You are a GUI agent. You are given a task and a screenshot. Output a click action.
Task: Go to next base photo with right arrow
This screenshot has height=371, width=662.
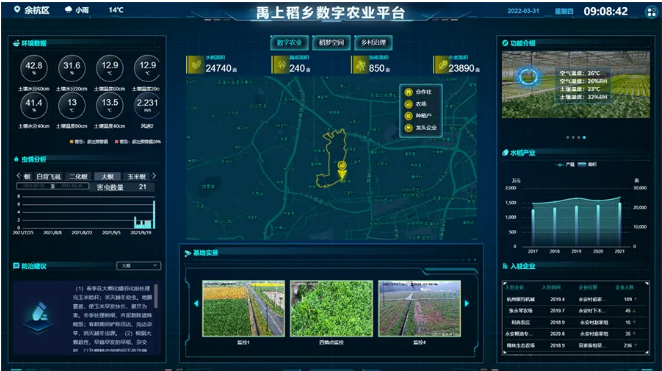coord(467,303)
